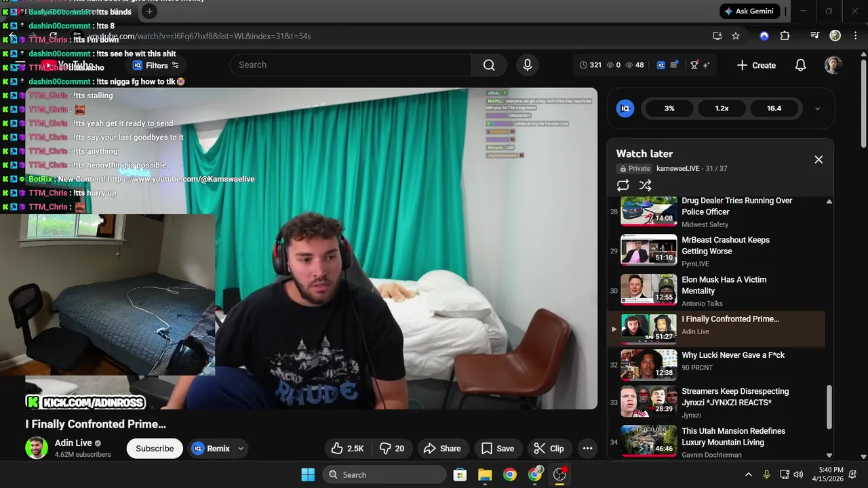Image resolution: width=868 pixels, height=488 pixels.
Task: Open new browser tab with plus
Action: tap(149, 11)
